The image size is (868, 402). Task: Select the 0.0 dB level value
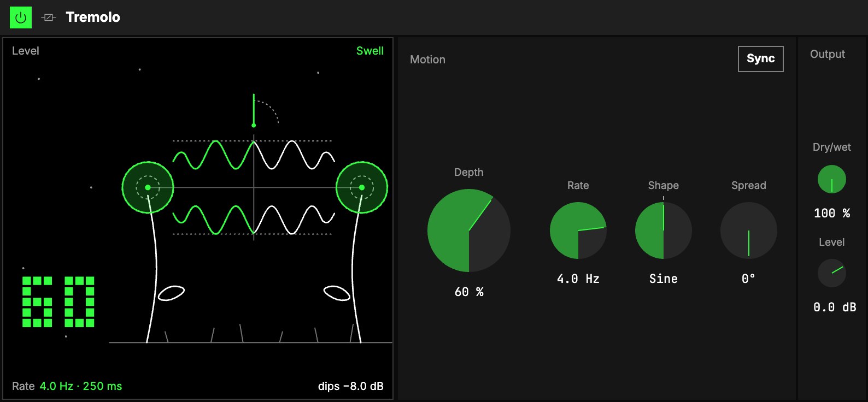coord(835,308)
